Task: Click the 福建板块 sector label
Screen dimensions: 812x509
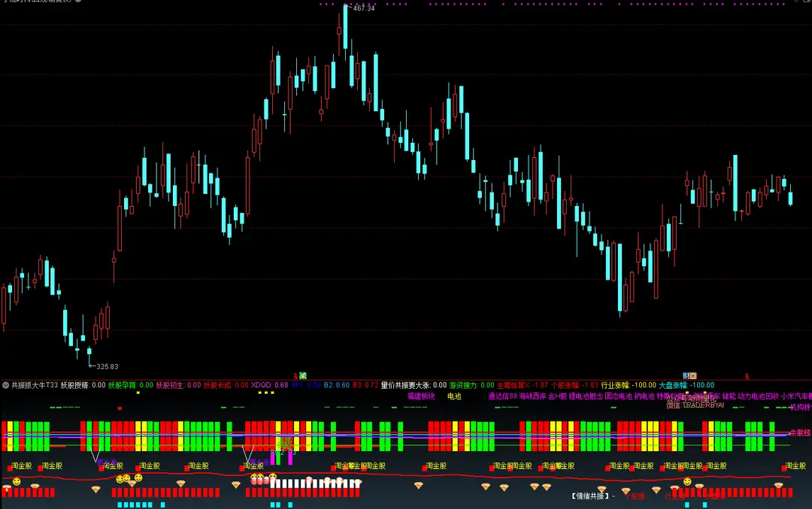Action: point(421,396)
